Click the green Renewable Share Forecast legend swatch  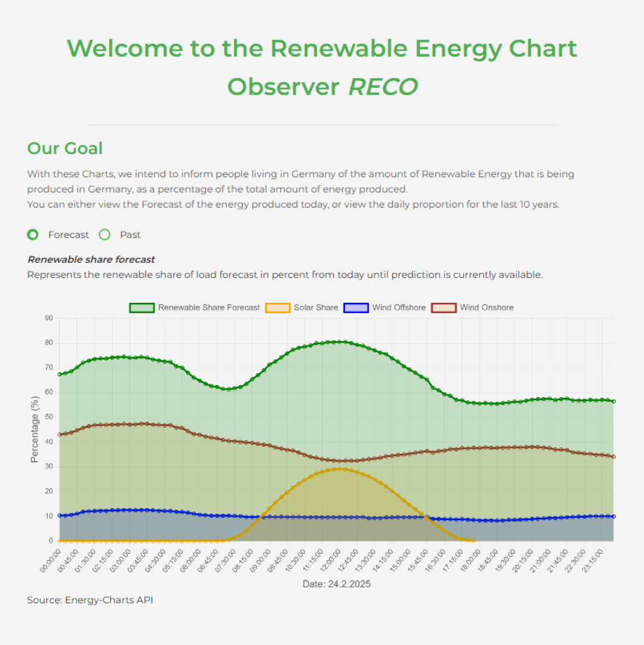point(142,308)
